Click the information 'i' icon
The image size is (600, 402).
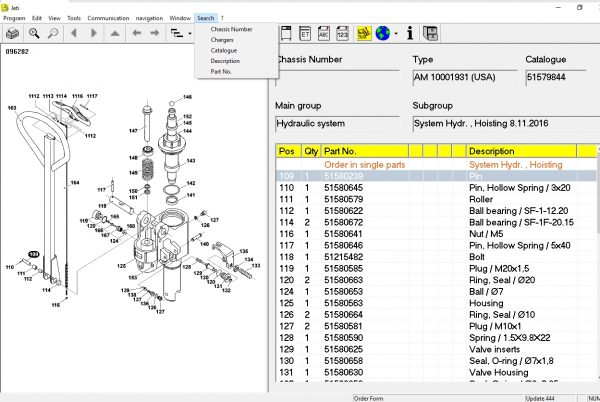(410, 34)
